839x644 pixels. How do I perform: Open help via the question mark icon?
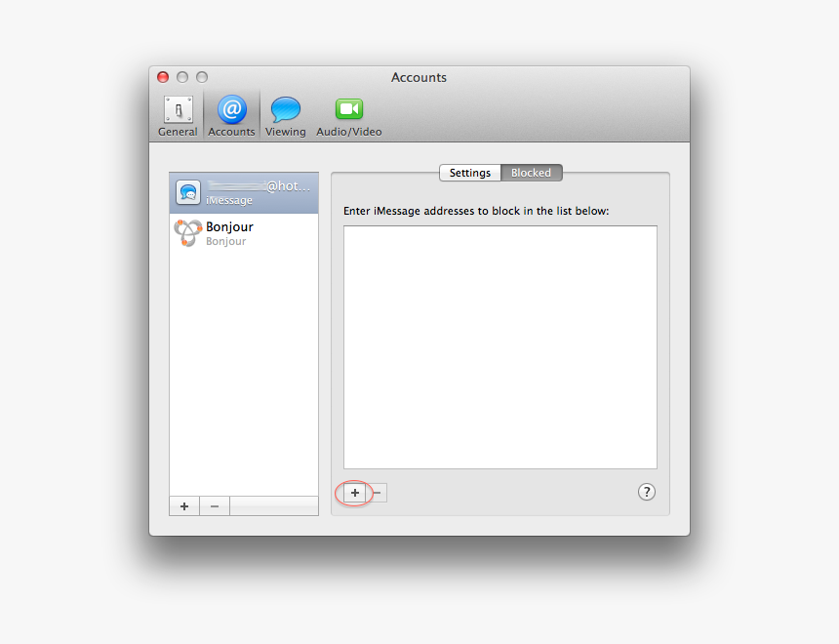pyautogui.click(x=647, y=492)
